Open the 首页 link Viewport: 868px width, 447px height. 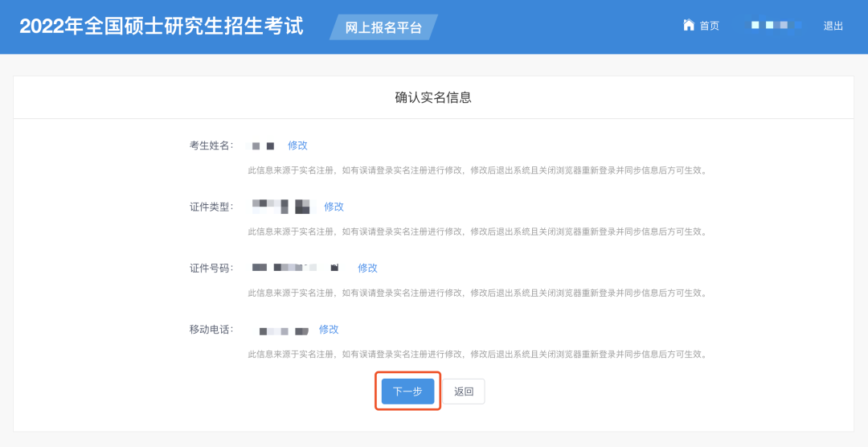coord(709,26)
